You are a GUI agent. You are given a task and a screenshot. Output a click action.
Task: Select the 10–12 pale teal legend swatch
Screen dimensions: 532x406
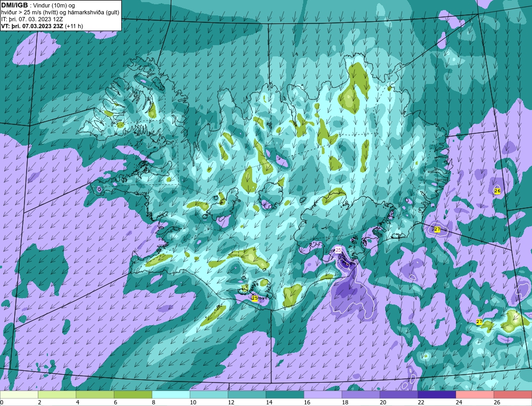209,395
